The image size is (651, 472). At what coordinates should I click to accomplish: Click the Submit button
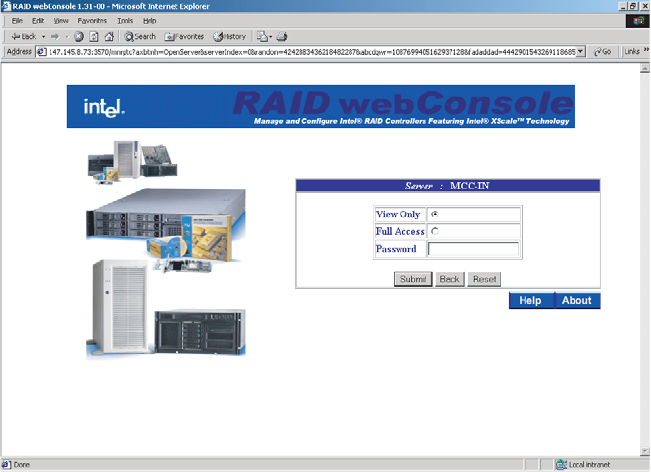pyautogui.click(x=413, y=279)
